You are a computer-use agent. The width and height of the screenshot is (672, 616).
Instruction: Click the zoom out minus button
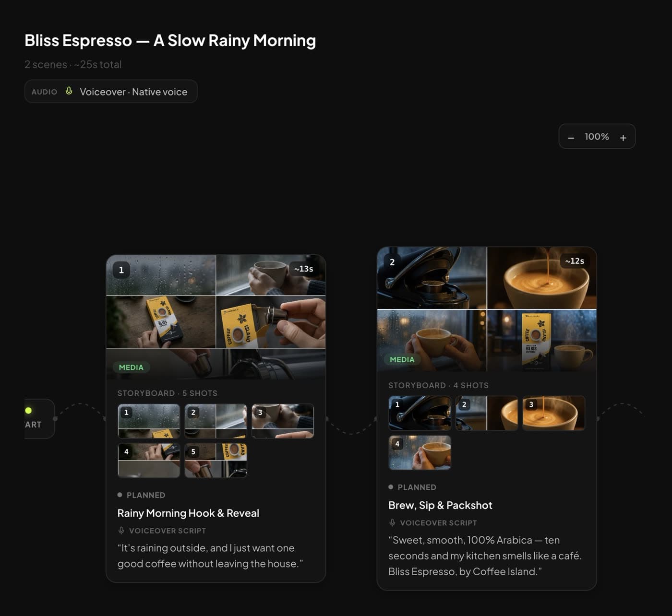click(x=571, y=137)
